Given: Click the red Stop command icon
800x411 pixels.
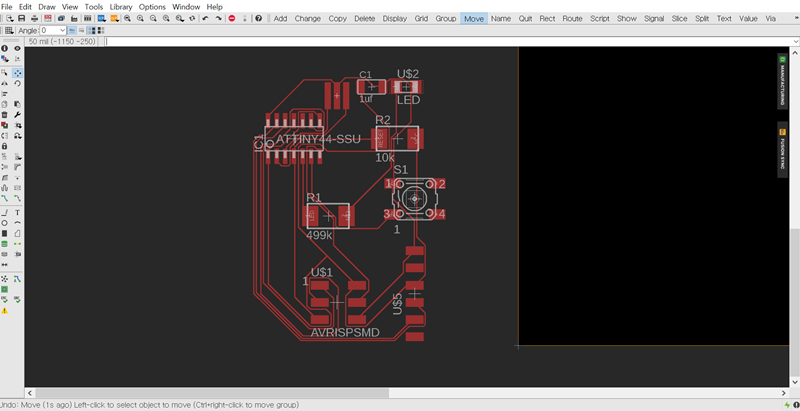Looking at the screenshot, I should 232,18.
